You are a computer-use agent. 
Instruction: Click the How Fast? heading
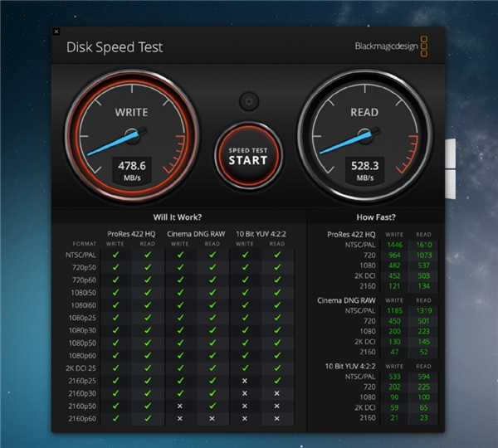pos(376,217)
